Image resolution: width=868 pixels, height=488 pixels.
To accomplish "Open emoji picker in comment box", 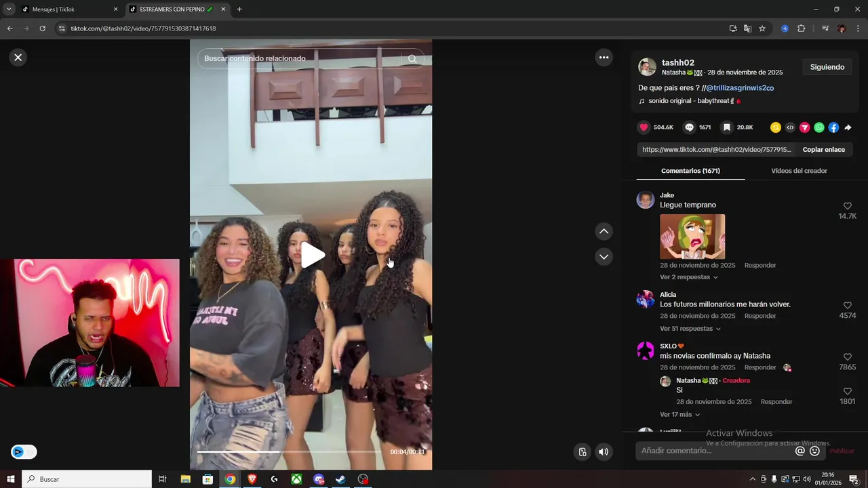I will click(x=814, y=451).
